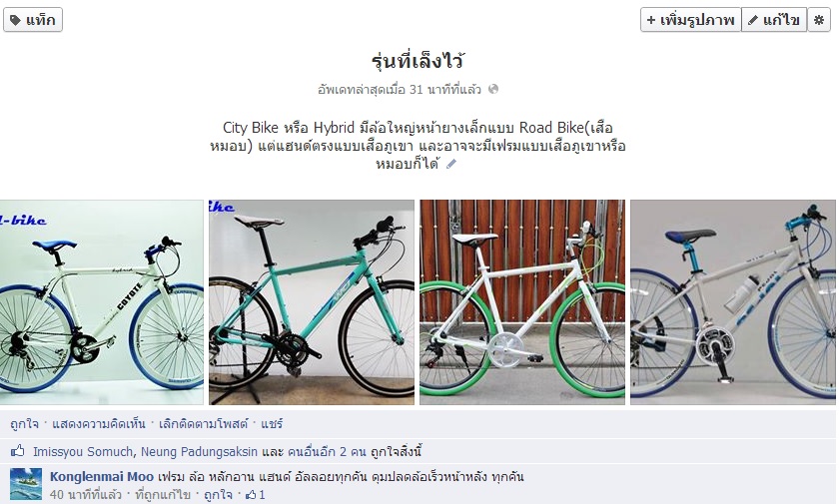839x504 pixels.
Task: Open the white bike with water bottle photo
Action: pos(733,302)
